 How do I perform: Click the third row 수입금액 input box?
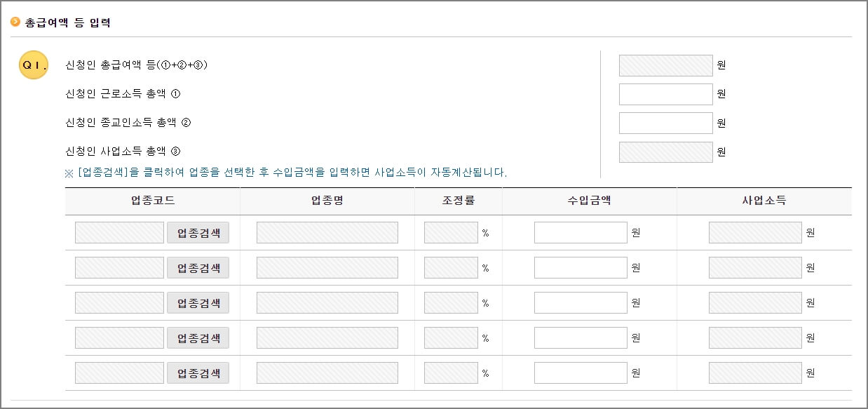(578, 302)
